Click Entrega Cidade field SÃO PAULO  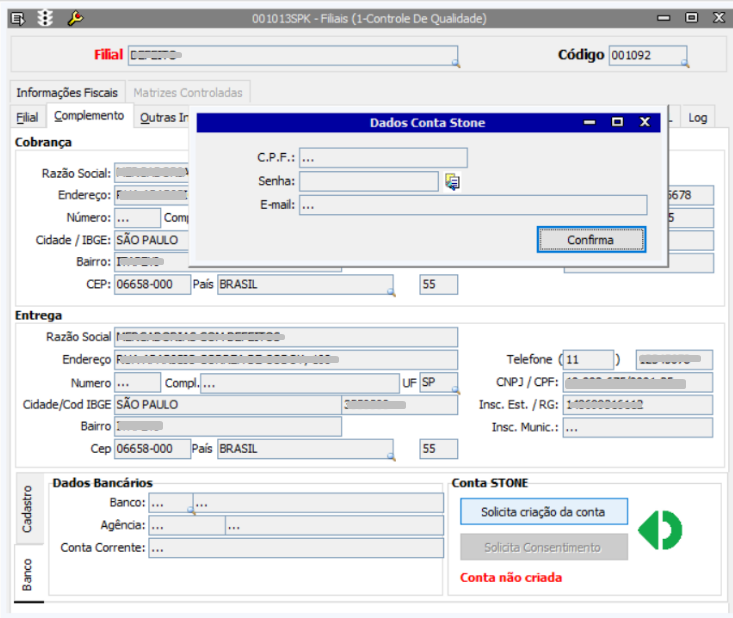228,405
